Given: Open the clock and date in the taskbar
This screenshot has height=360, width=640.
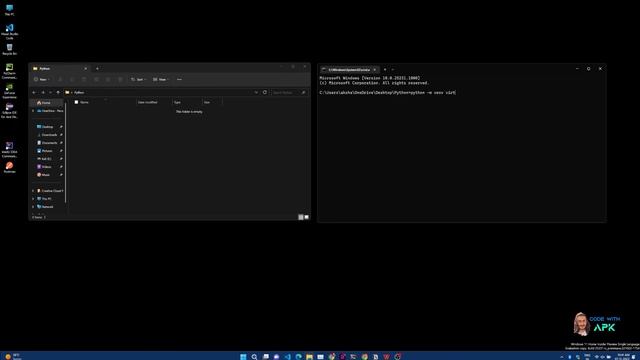Looking at the screenshot, I should 623,357.
